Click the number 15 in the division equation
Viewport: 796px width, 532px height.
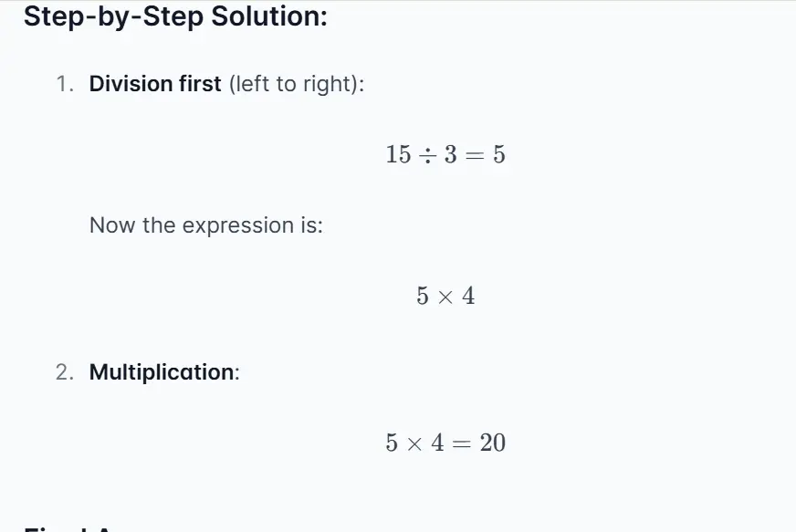398,154
